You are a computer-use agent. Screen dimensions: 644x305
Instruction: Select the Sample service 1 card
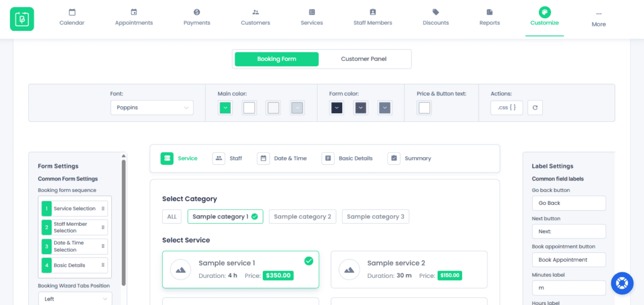pos(241,270)
